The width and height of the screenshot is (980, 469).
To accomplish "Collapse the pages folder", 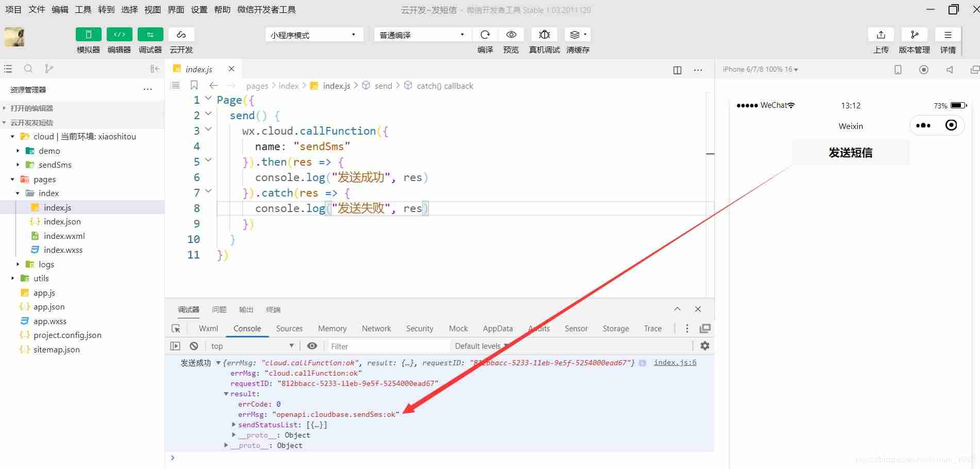I will tap(13, 179).
